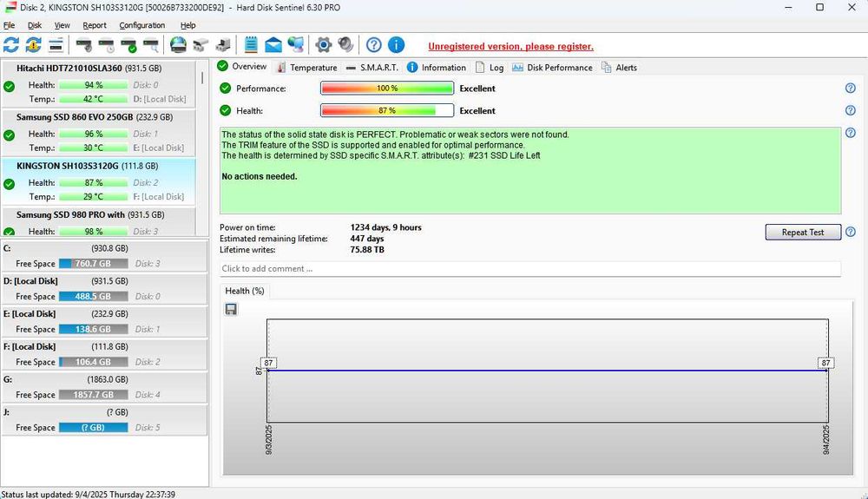This screenshot has width=868, height=499.
Task: Click the question mark help toolbar icon
Action: click(373, 45)
